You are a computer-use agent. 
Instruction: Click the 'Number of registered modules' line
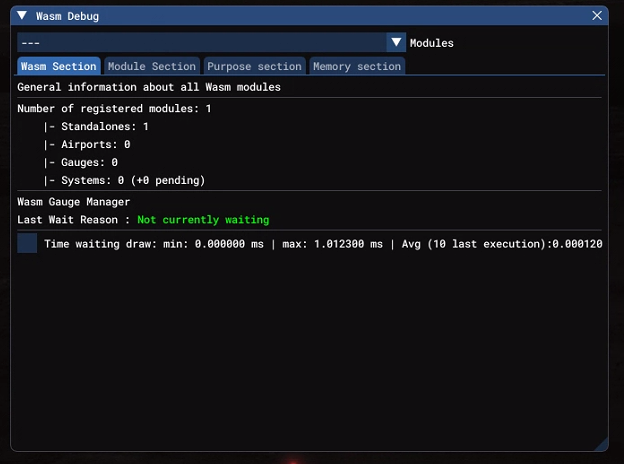[x=114, y=108]
